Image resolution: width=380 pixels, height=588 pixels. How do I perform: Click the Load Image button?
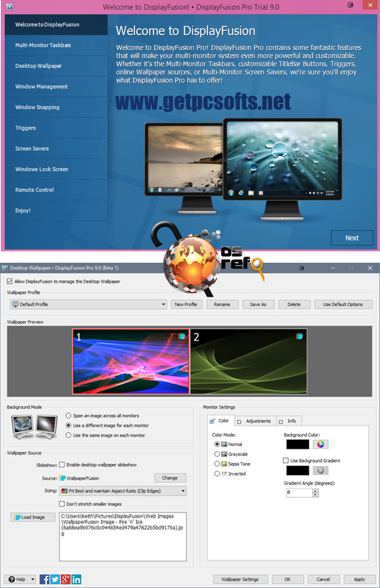pyautogui.click(x=33, y=517)
